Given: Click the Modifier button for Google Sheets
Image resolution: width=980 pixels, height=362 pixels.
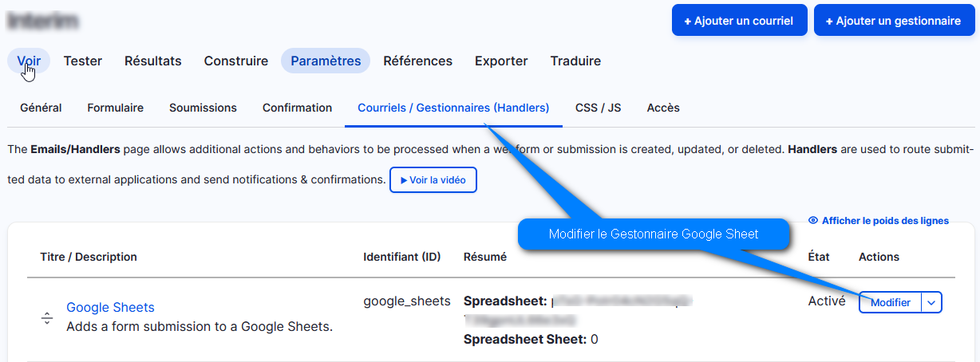Looking at the screenshot, I should [891, 303].
